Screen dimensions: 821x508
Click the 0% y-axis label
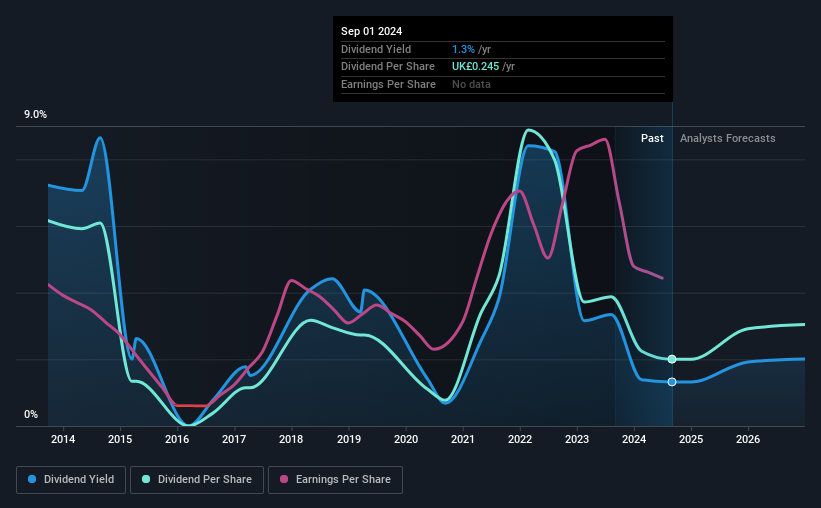(x=31, y=414)
